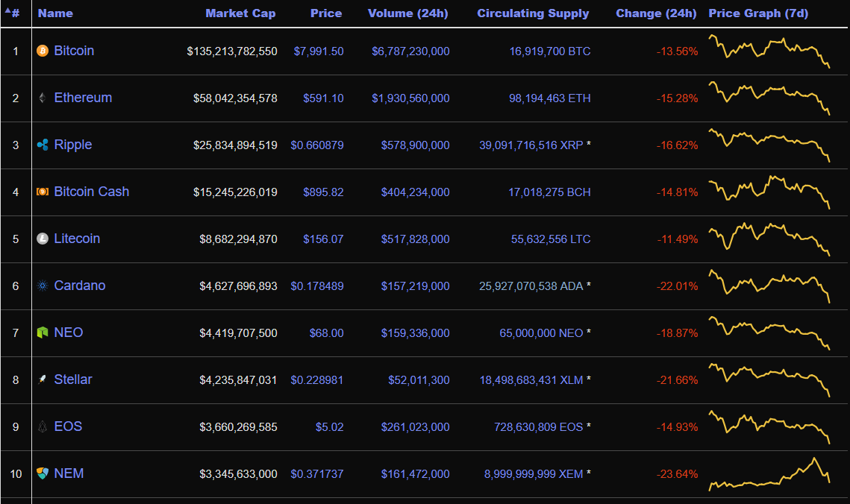Open the Cardano link
850x504 pixels.
(80, 286)
